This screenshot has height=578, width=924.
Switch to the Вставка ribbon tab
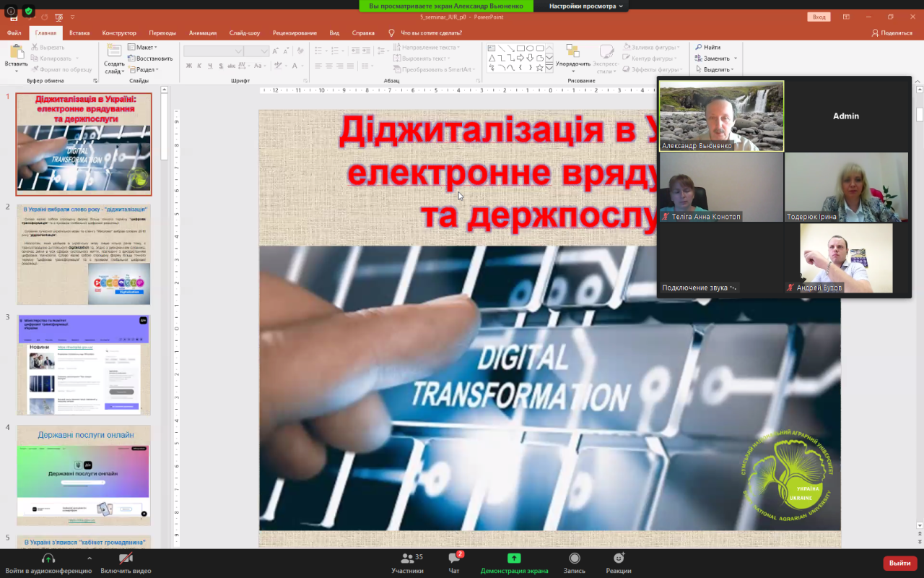point(79,33)
